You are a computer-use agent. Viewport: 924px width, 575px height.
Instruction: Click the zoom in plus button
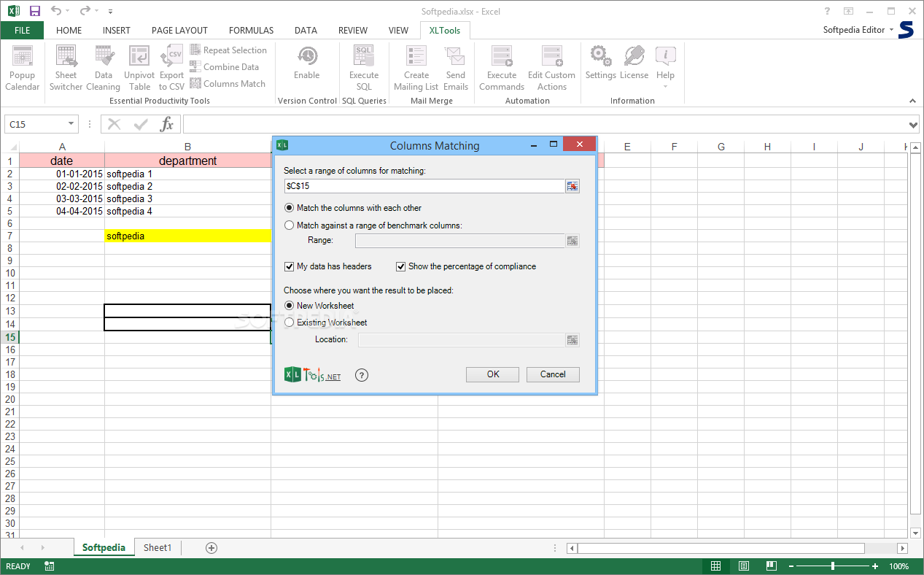click(x=875, y=566)
